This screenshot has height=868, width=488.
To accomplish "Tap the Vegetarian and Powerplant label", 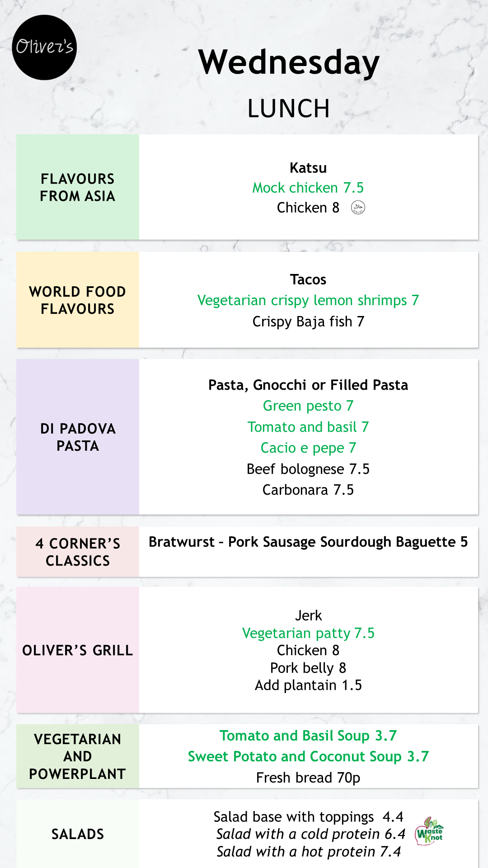I will click(78, 756).
